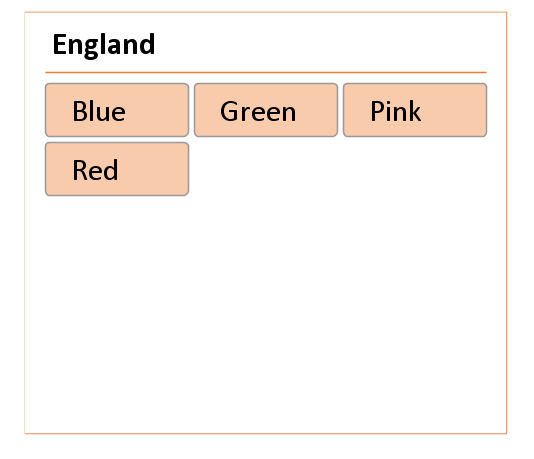Image resolution: width=534 pixels, height=459 pixels.
Task: Click blank header space beside England title
Action: [320, 45]
